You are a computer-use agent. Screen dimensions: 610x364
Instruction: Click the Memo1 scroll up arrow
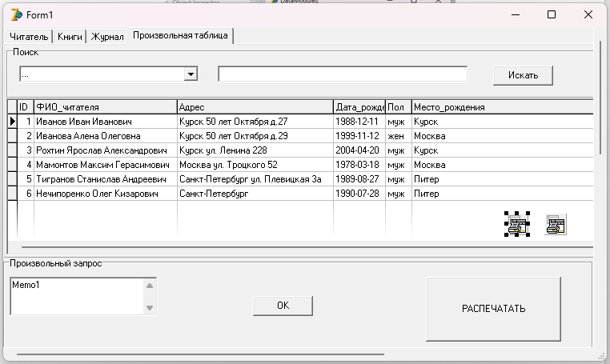(x=150, y=286)
